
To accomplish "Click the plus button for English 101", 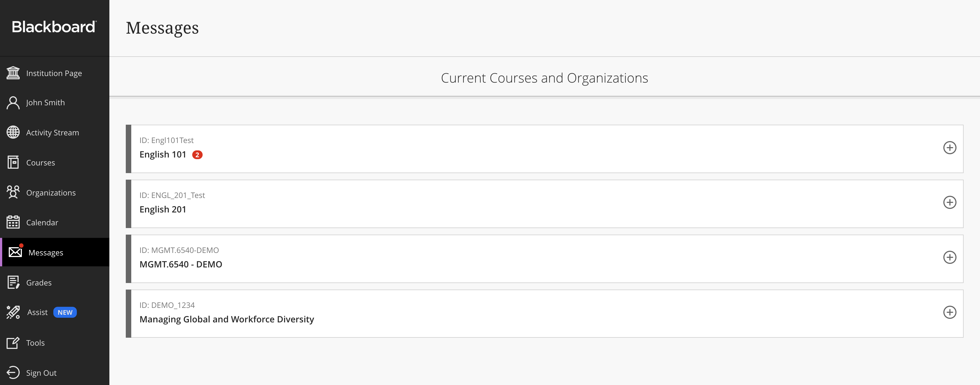I will pos(949,148).
